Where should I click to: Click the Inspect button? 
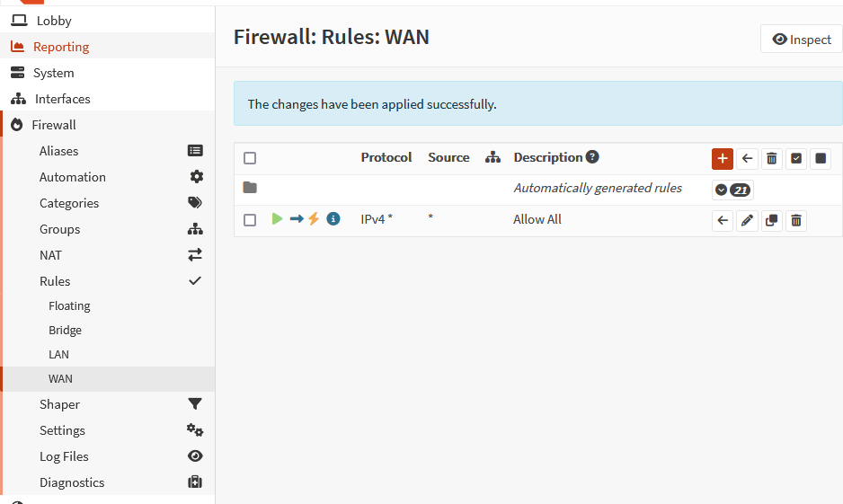click(802, 40)
